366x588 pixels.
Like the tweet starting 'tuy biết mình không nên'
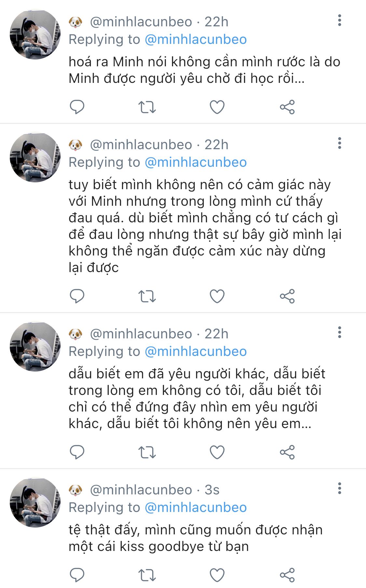pyautogui.click(x=217, y=296)
